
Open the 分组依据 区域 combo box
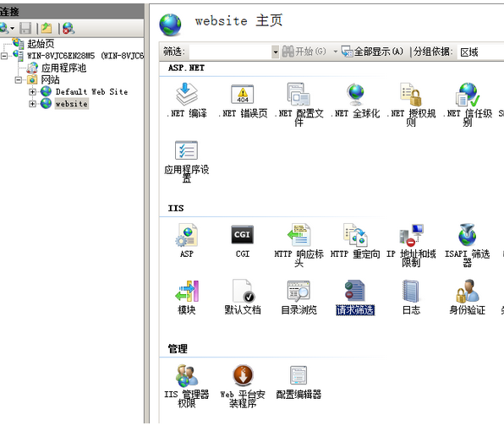pos(481,52)
